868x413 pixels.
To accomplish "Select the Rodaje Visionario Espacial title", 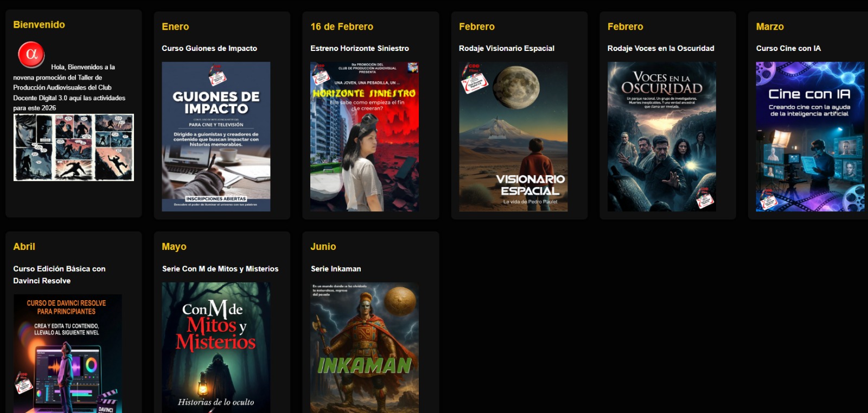I will pyautogui.click(x=507, y=48).
